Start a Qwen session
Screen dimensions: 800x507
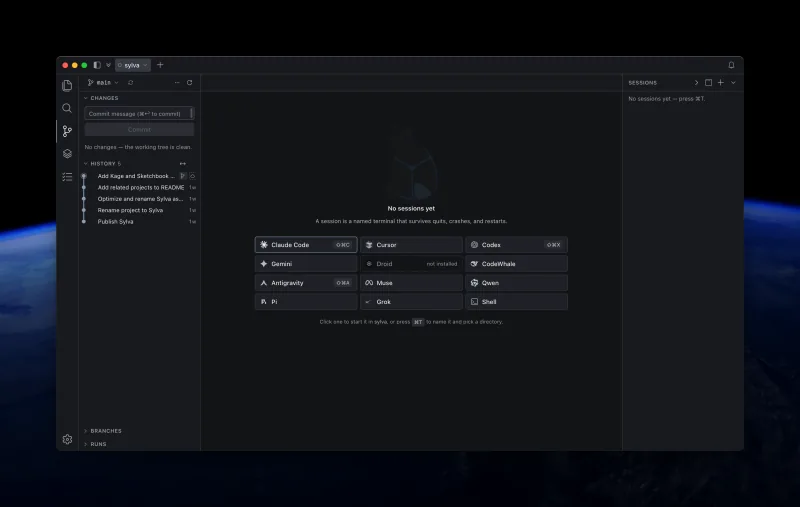[x=516, y=283]
